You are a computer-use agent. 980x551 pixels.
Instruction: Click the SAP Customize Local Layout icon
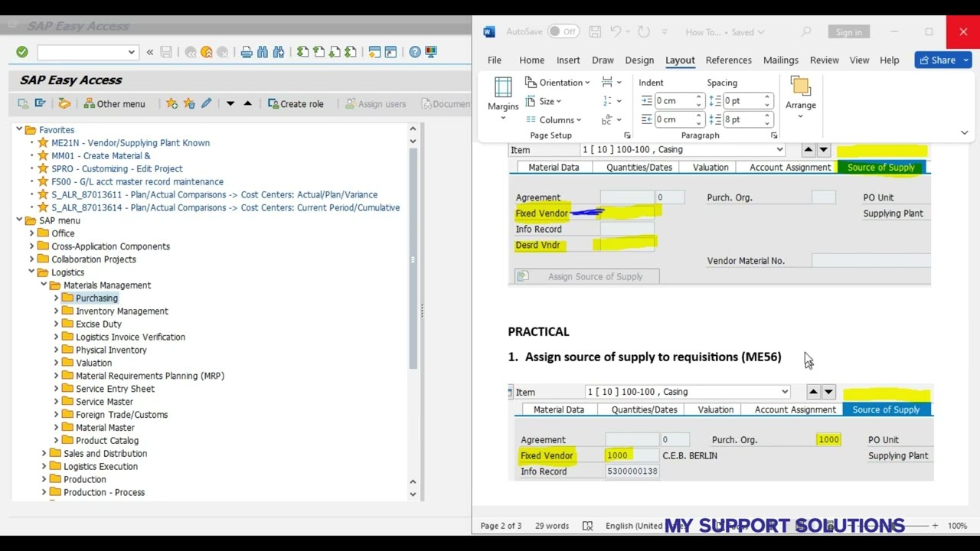431,52
